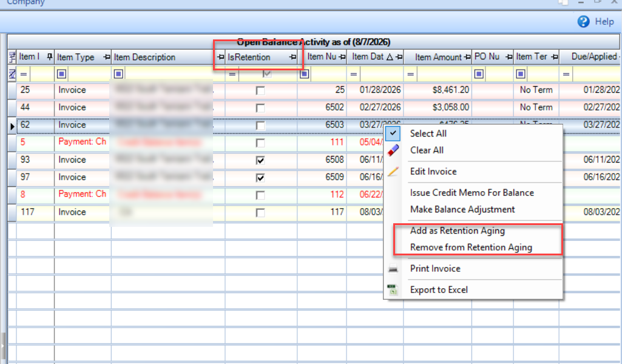Click the Export to Excel spreadsheet icon
622x364 pixels.
393,290
